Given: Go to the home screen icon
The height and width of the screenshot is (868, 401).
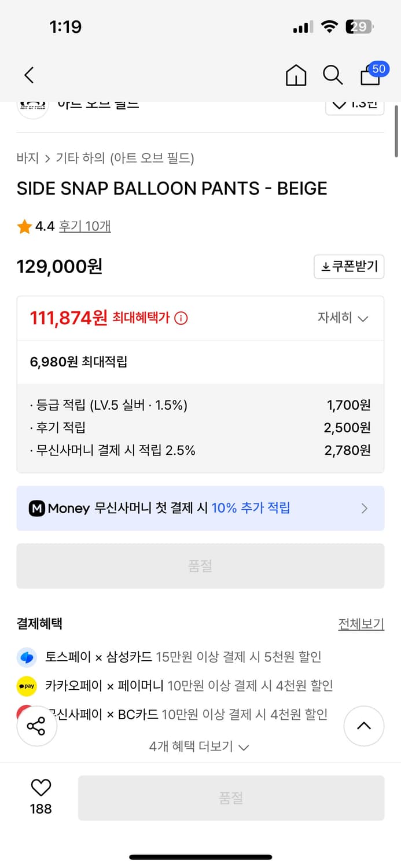Looking at the screenshot, I should click(x=296, y=75).
